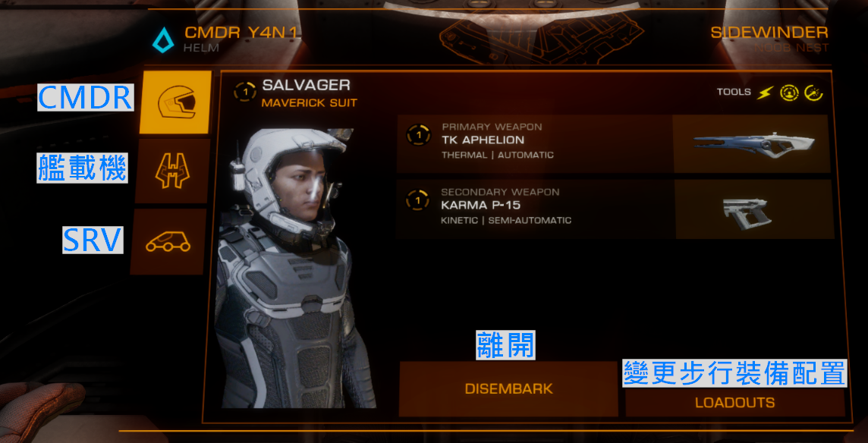This screenshot has width=868, height=443.
Task: Click the Salvager suit grade badge
Action: click(244, 92)
